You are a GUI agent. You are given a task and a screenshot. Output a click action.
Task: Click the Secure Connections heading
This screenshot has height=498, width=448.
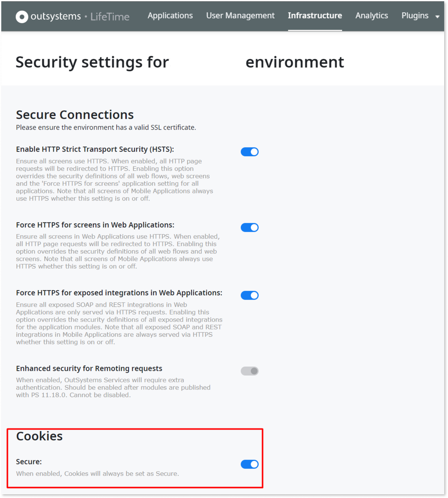coord(75,115)
